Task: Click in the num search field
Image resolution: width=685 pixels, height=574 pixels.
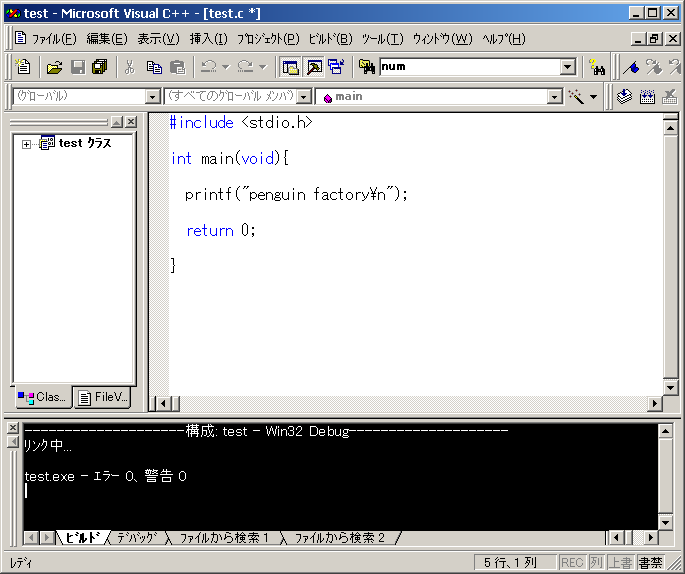Action: click(470, 67)
